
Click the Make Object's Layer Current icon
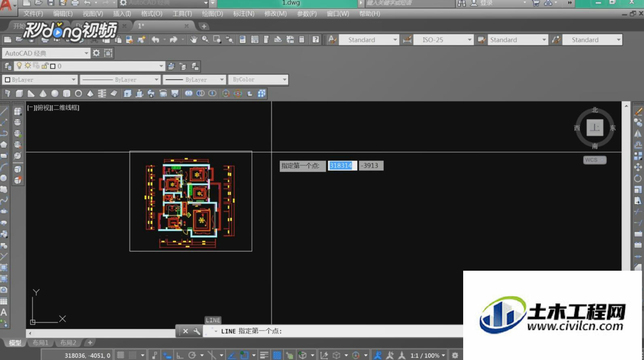(x=171, y=66)
